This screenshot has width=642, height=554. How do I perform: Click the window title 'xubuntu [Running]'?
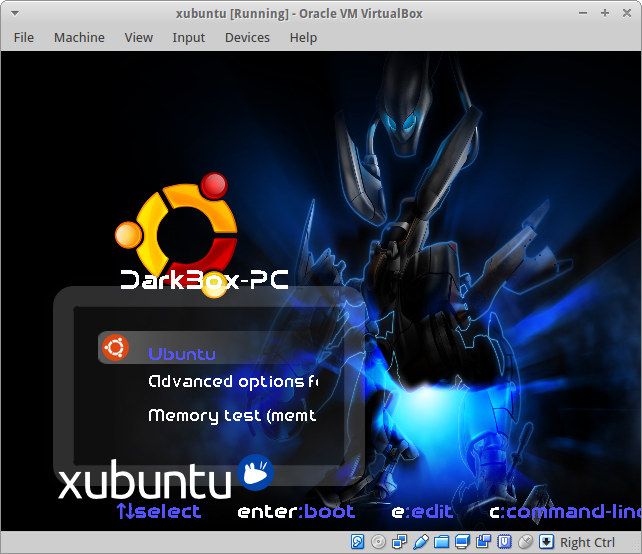pyautogui.click(x=232, y=14)
